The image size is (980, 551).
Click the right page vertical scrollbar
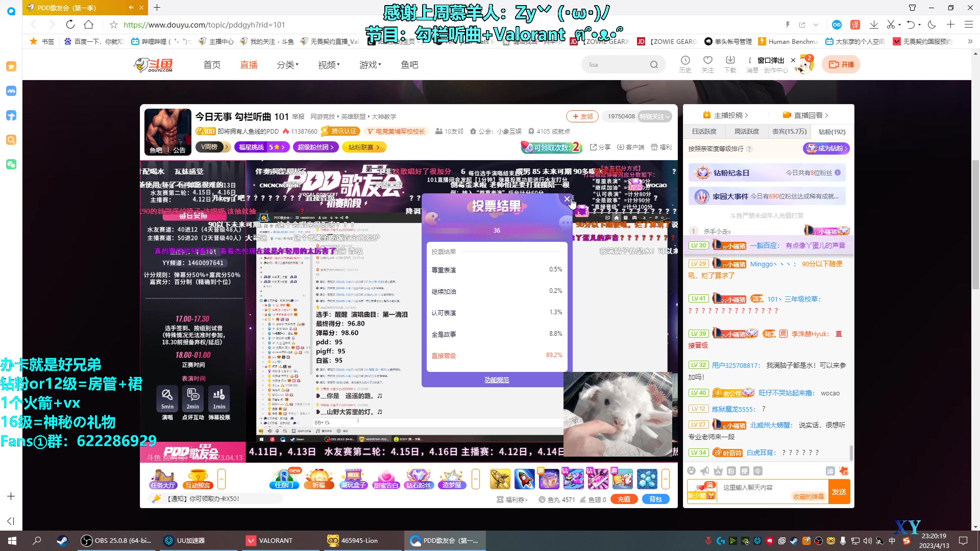click(975, 224)
